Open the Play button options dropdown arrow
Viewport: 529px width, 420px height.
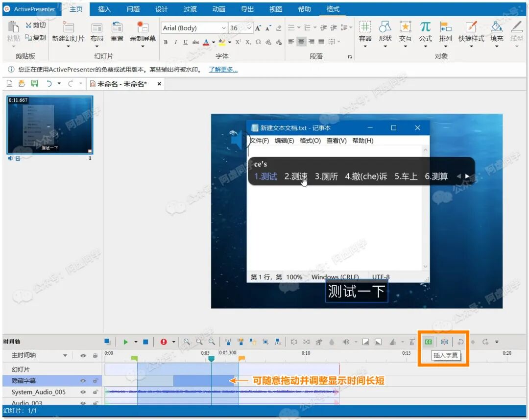click(136, 342)
